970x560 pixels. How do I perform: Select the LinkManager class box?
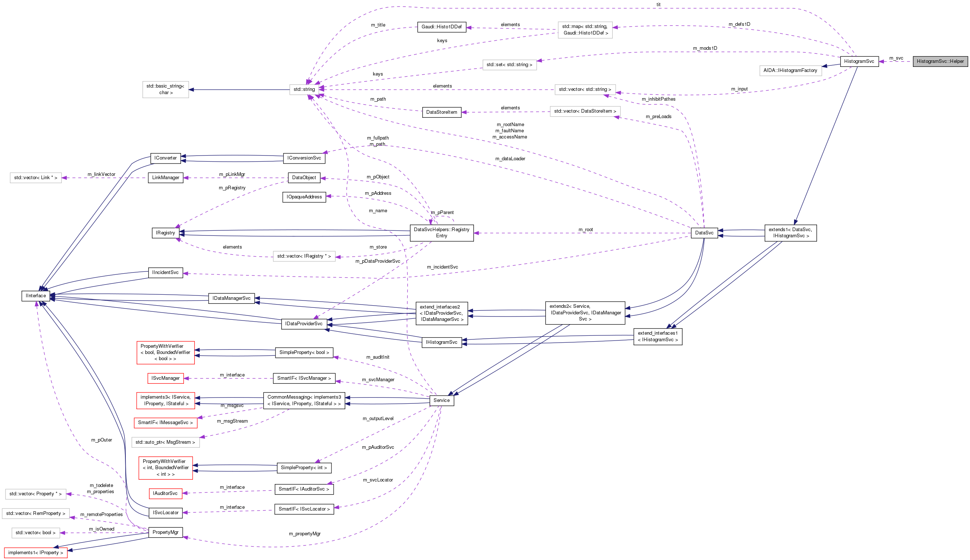tap(165, 177)
